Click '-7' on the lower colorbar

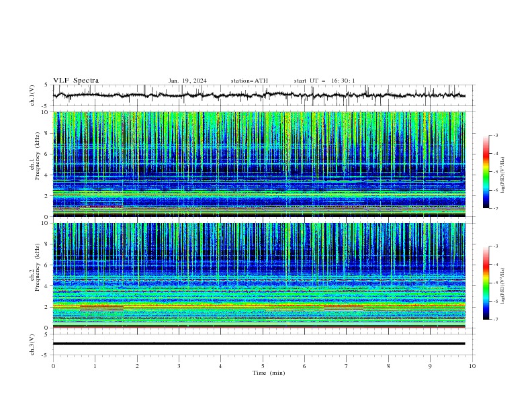495,319
